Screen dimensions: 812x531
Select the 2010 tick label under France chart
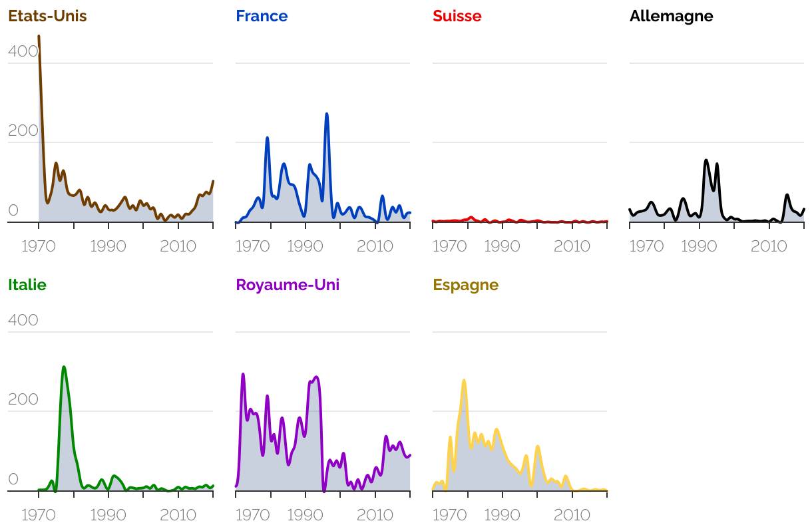(375, 246)
